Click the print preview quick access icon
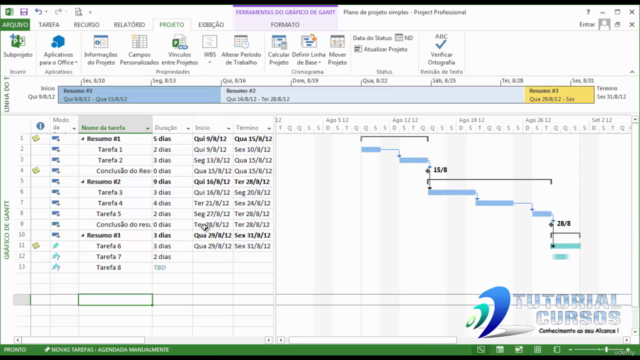The height and width of the screenshot is (360, 640). coord(78,12)
